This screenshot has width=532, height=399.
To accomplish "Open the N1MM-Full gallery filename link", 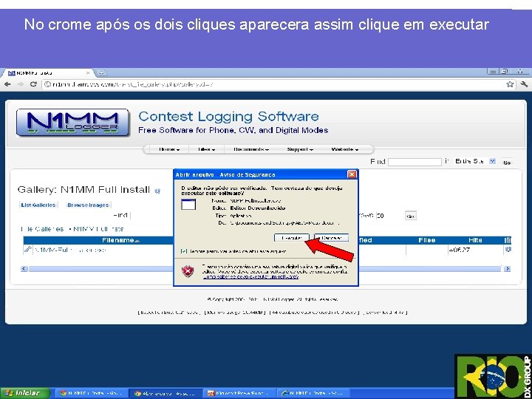I will coord(70,250).
